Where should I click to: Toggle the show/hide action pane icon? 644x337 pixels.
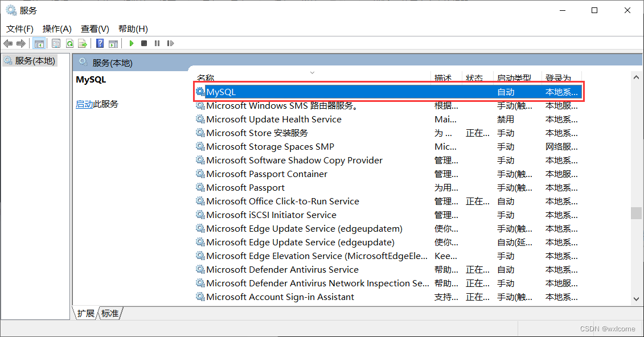click(113, 43)
